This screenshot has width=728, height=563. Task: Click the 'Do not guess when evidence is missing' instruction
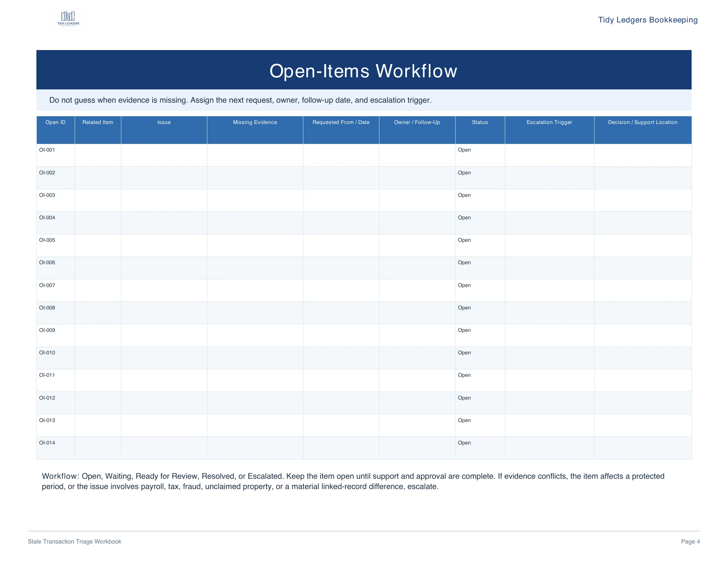(x=240, y=100)
